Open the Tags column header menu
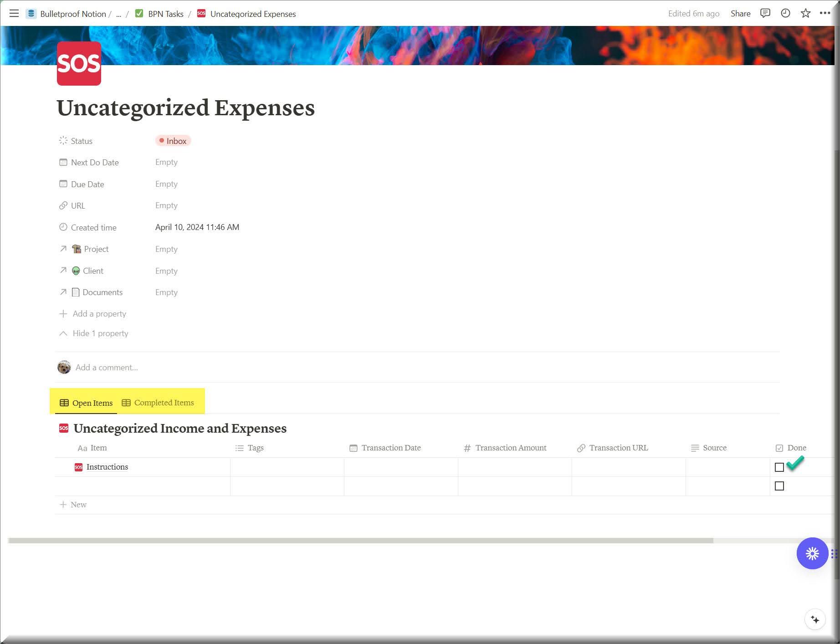840x644 pixels. coord(250,448)
